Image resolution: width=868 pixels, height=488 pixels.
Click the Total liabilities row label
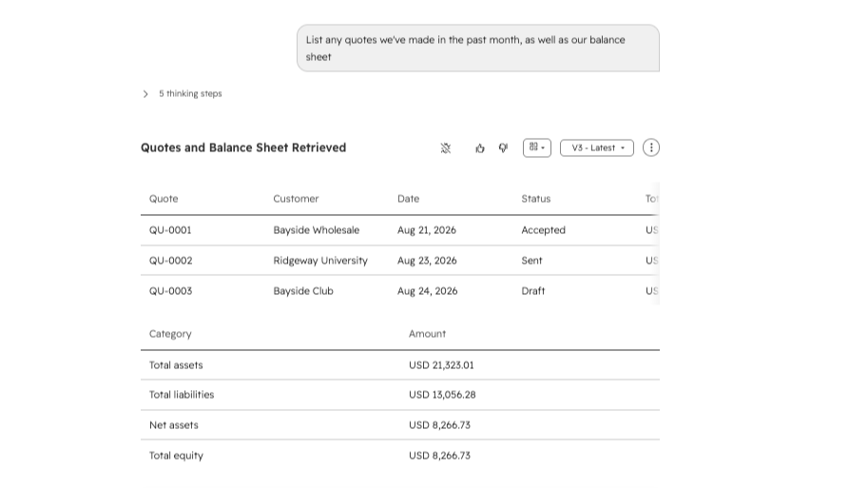[x=182, y=395]
